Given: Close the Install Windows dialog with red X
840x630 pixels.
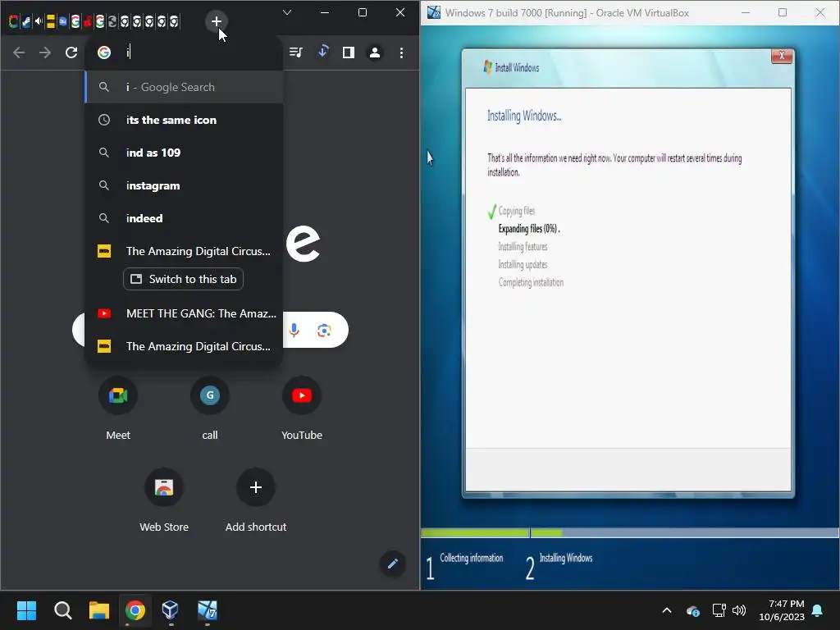Looking at the screenshot, I should tap(782, 55).
